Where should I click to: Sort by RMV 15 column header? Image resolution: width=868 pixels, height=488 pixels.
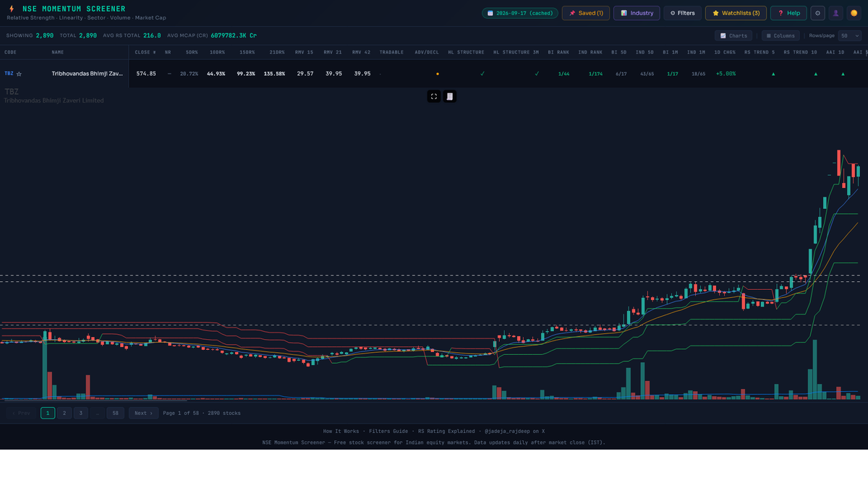pos(305,52)
